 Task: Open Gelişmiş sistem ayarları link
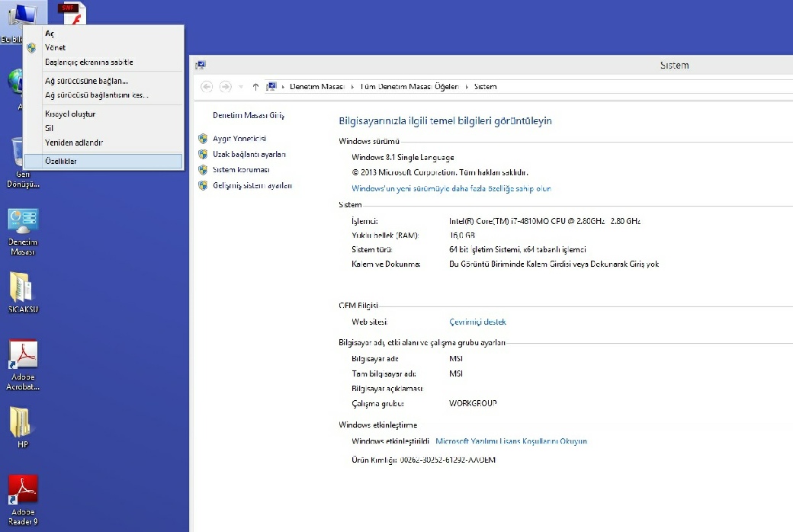tap(252, 186)
